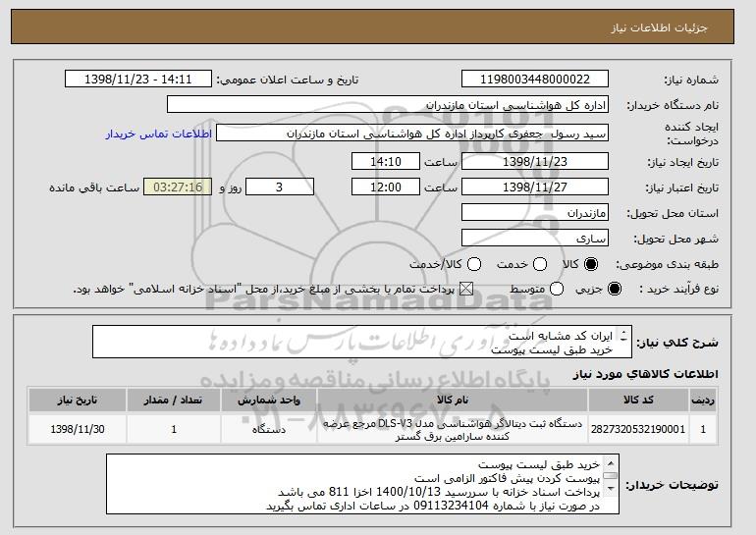Click the quantity cell in row 1
The image size is (756, 535).
pos(174,429)
